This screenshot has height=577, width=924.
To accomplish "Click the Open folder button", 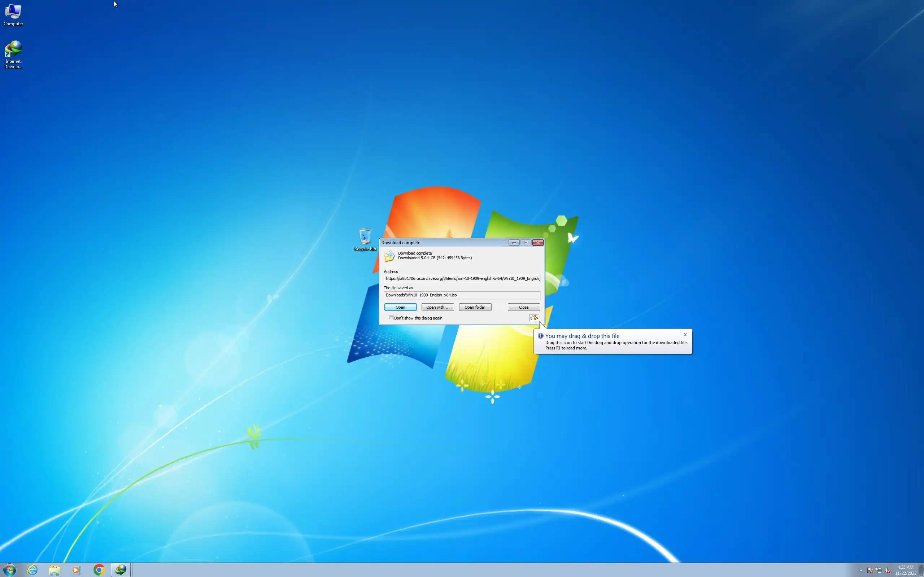I will click(475, 307).
